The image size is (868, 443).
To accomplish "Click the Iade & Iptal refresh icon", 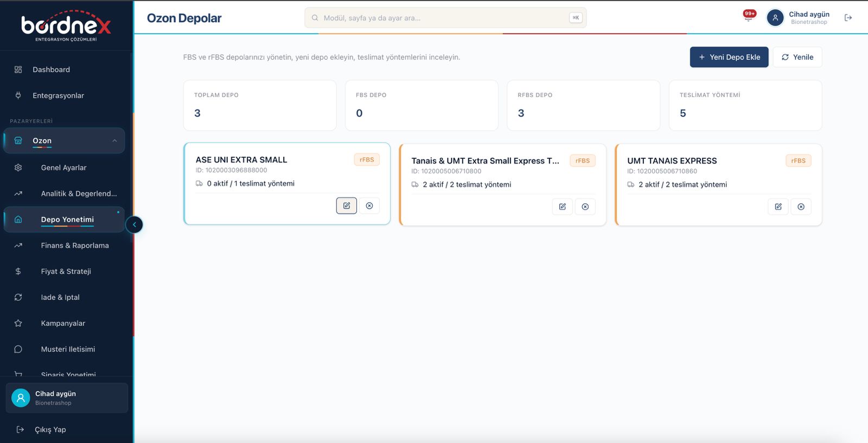I will [x=18, y=297].
